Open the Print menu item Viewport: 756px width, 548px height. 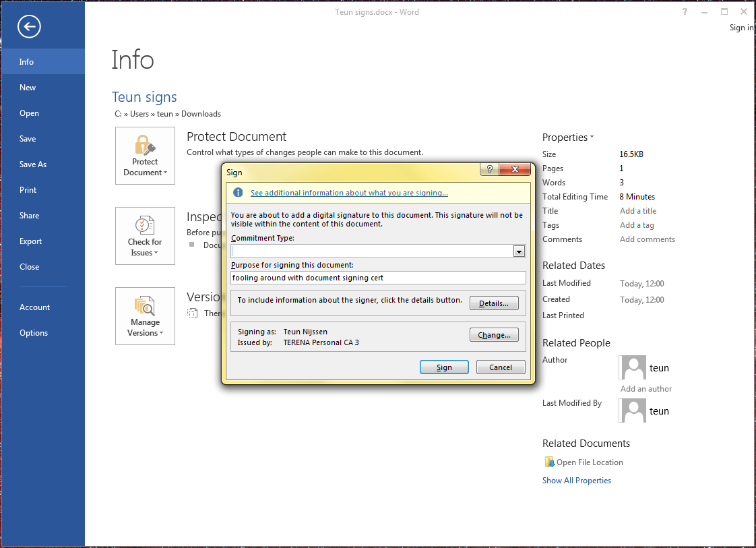[x=28, y=190]
